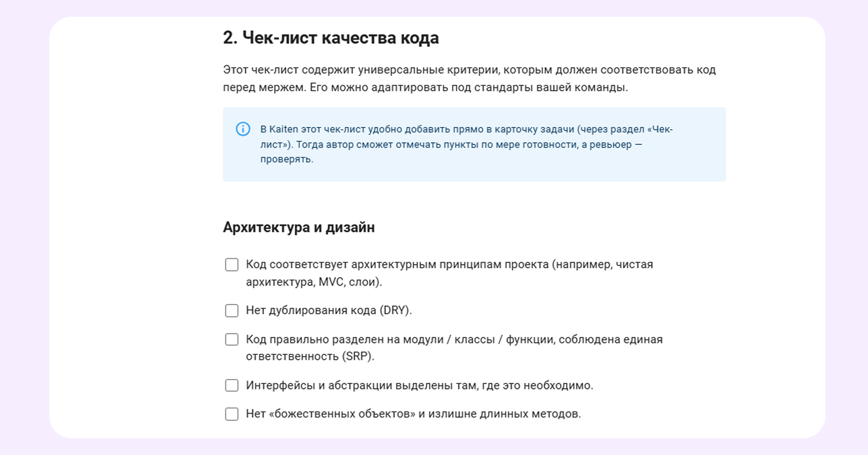Click the label «Нет дублирования кода (DRY).»

coord(329,310)
